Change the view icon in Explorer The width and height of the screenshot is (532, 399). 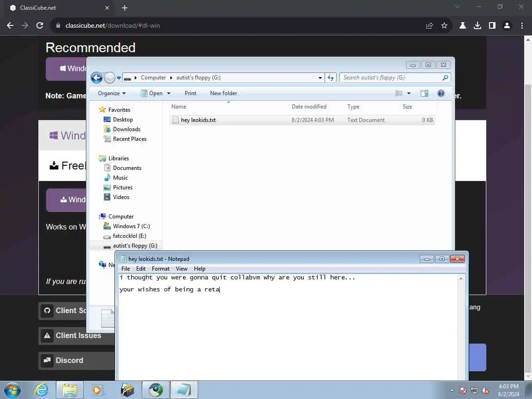pos(399,93)
